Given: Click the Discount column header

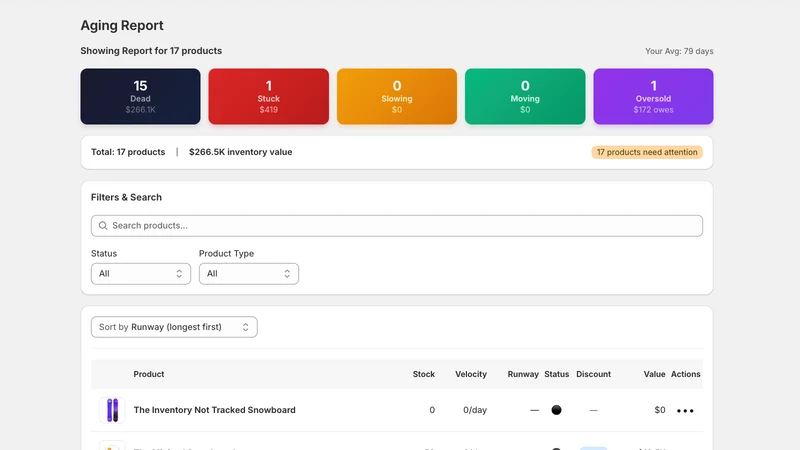Looking at the screenshot, I should (593, 374).
